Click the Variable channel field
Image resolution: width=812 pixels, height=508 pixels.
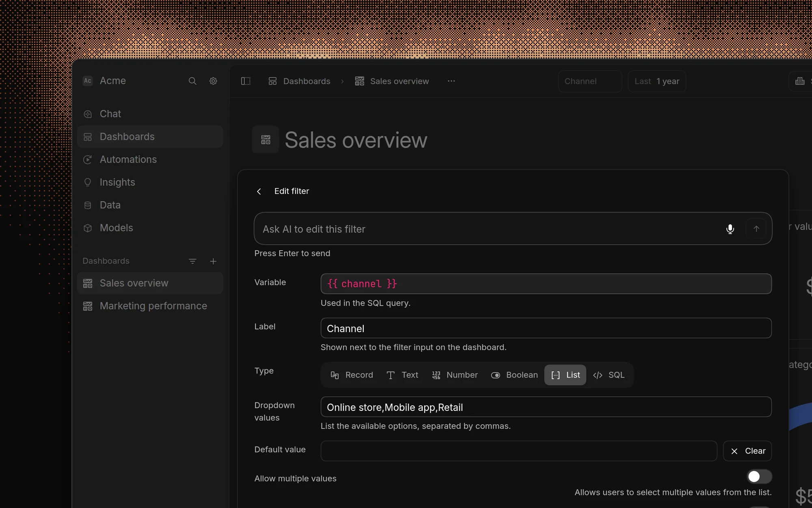point(546,284)
